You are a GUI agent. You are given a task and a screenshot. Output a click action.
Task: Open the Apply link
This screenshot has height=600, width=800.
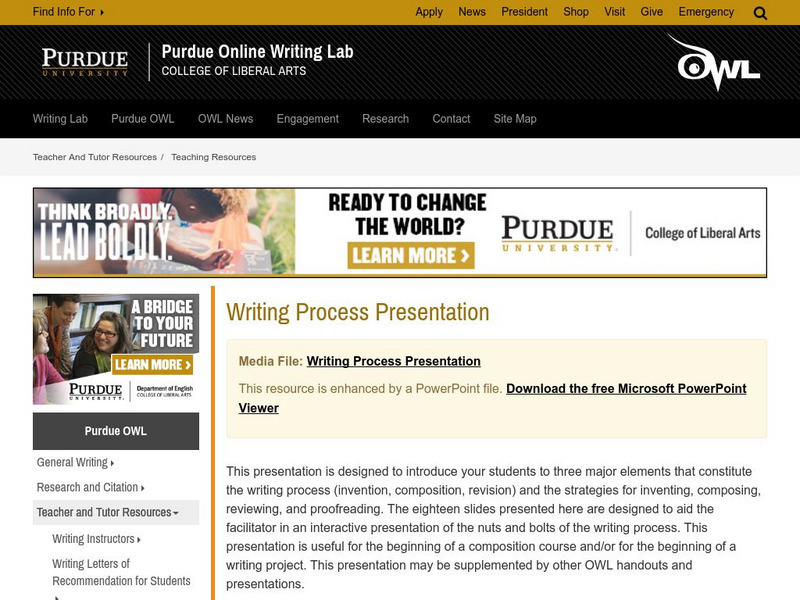pyautogui.click(x=429, y=12)
